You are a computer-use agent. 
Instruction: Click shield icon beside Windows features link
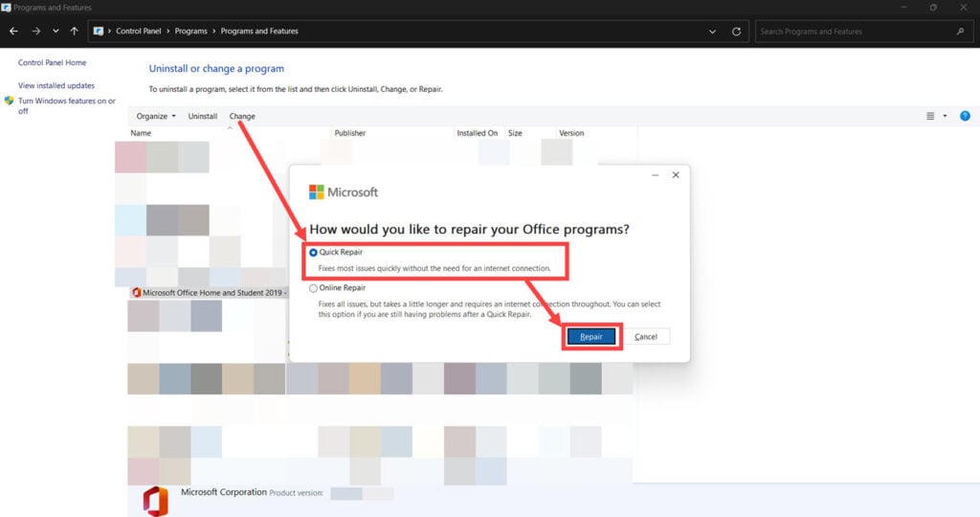9,101
